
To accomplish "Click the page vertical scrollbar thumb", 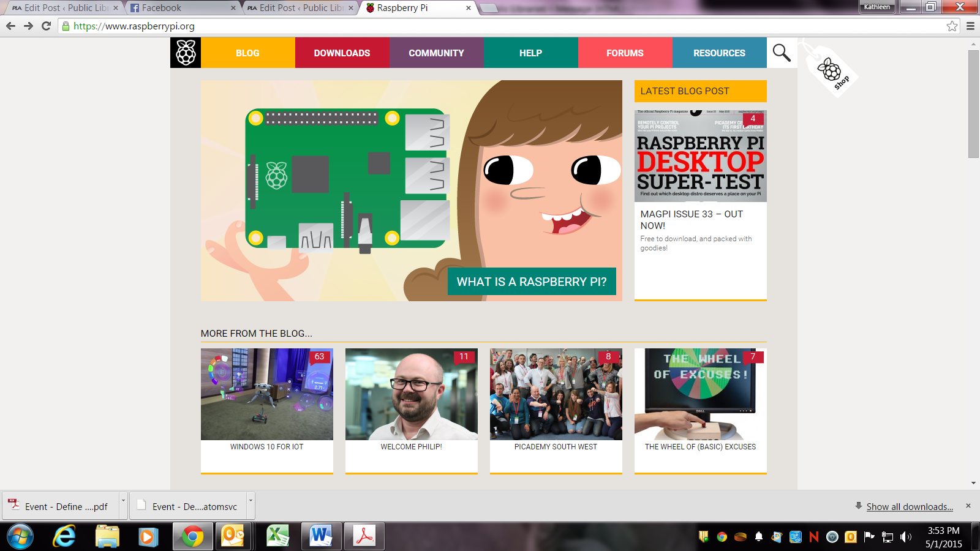I will (x=973, y=104).
